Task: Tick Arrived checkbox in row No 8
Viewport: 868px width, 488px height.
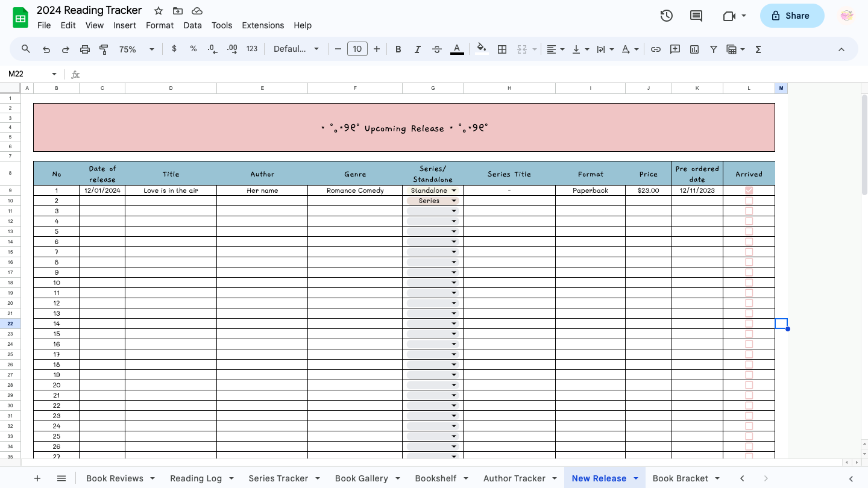Action: pyautogui.click(x=749, y=262)
